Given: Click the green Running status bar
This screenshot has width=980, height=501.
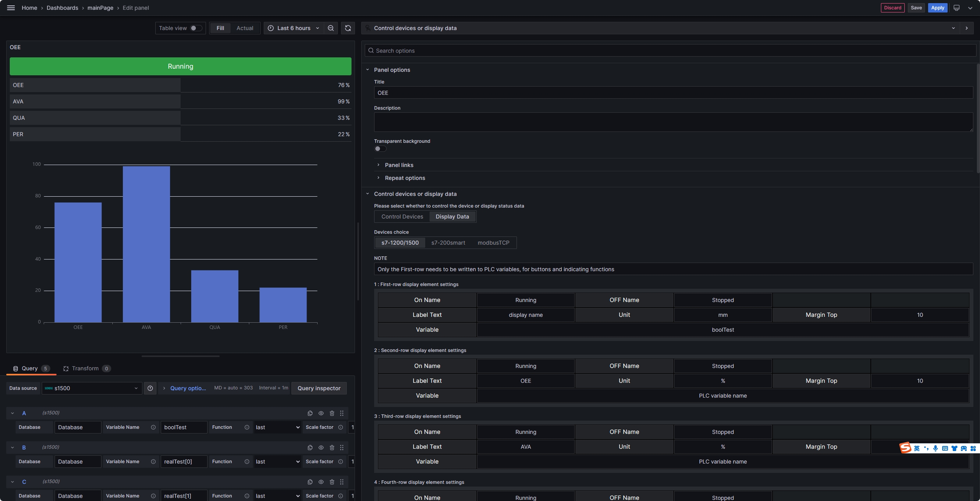Looking at the screenshot, I should (x=180, y=66).
